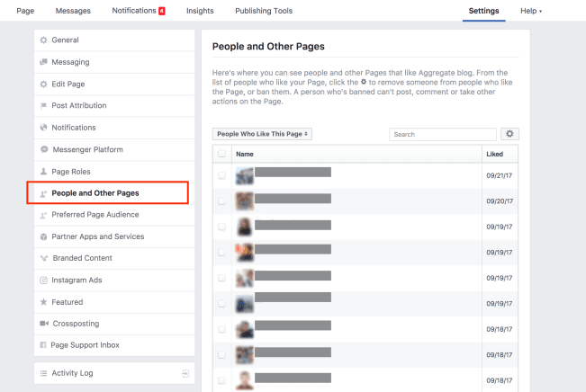Image resolution: width=586 pixels, height=392 pixels.
Task: Click the red notifications badge count
Action: click(x=162, y=11)
